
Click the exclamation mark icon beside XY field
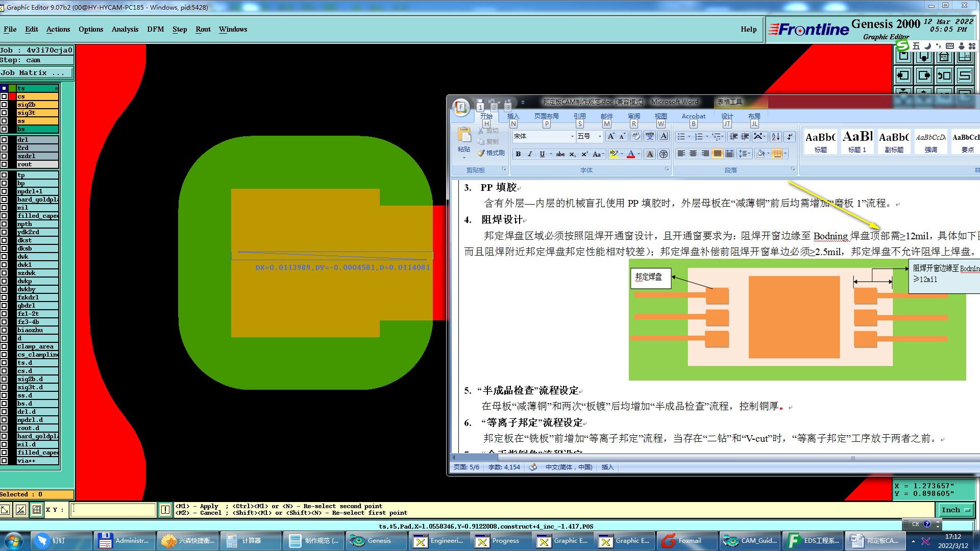[x=165, y=509]
